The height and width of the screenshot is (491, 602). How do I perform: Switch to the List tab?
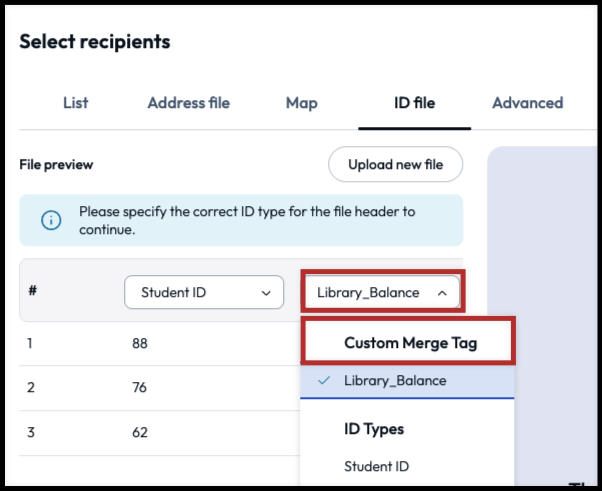pos(75,103)
